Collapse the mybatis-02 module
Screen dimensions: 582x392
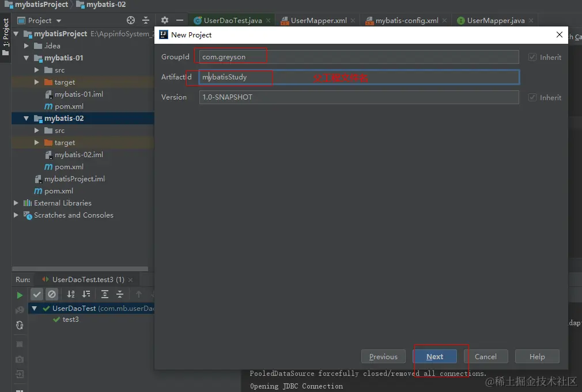click(27, 119)
